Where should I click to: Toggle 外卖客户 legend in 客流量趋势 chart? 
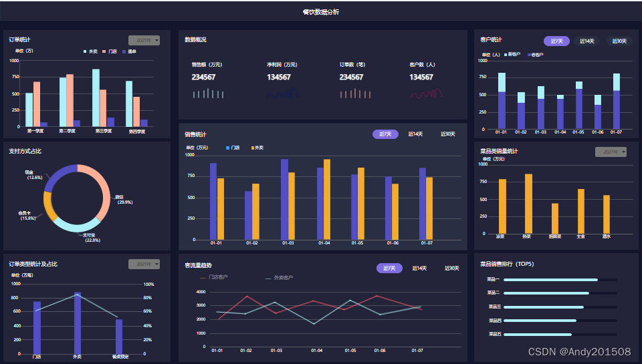(280, 278)
